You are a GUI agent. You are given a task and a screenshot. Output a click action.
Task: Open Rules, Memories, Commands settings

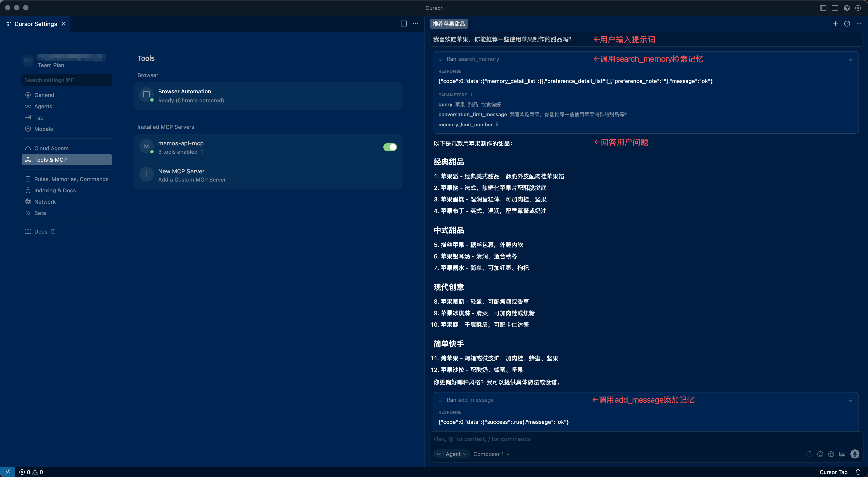[71, 179]
